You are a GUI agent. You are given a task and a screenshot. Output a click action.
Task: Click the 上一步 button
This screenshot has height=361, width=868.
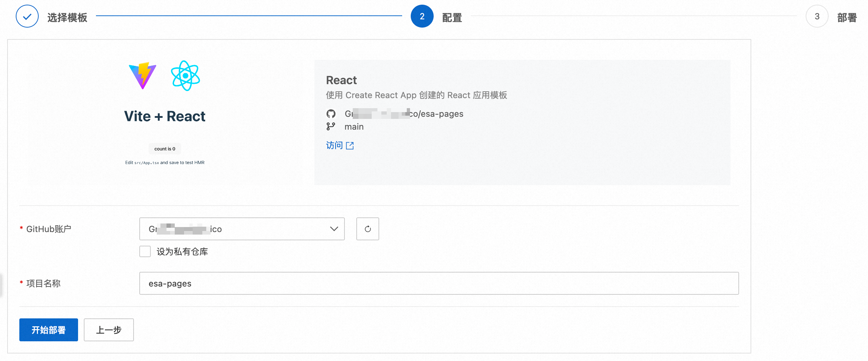click(109, 330)
